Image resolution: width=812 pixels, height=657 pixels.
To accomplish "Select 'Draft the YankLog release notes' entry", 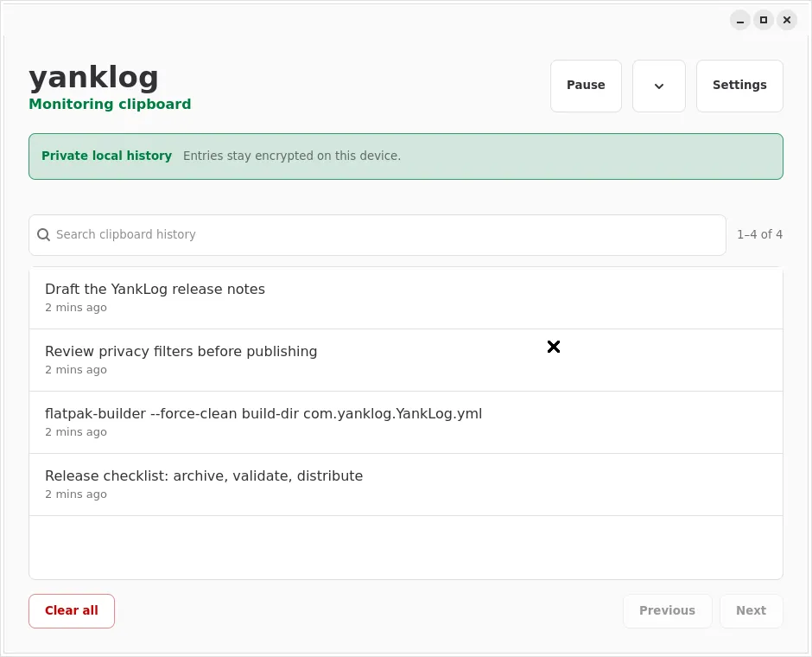I will point(406,298).
